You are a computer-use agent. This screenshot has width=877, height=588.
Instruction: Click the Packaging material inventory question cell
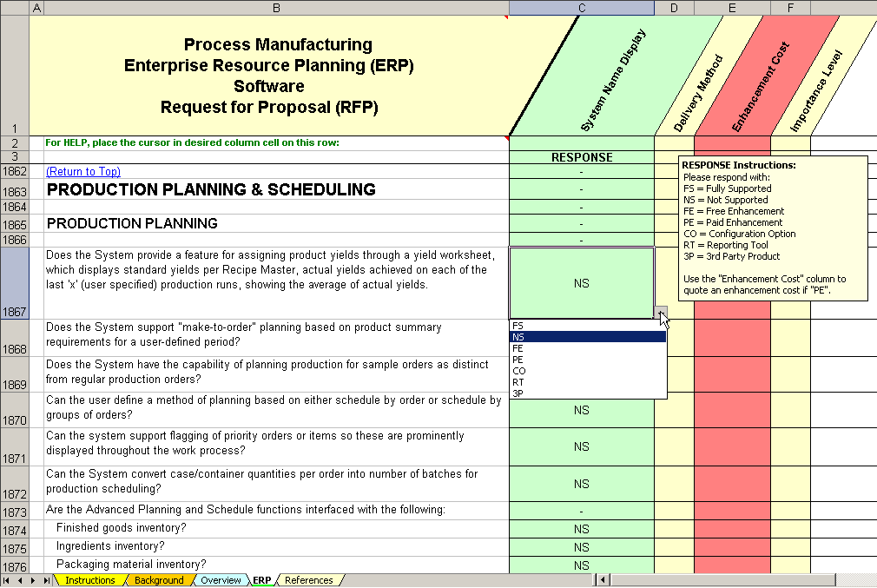click(x=276, y=565)
